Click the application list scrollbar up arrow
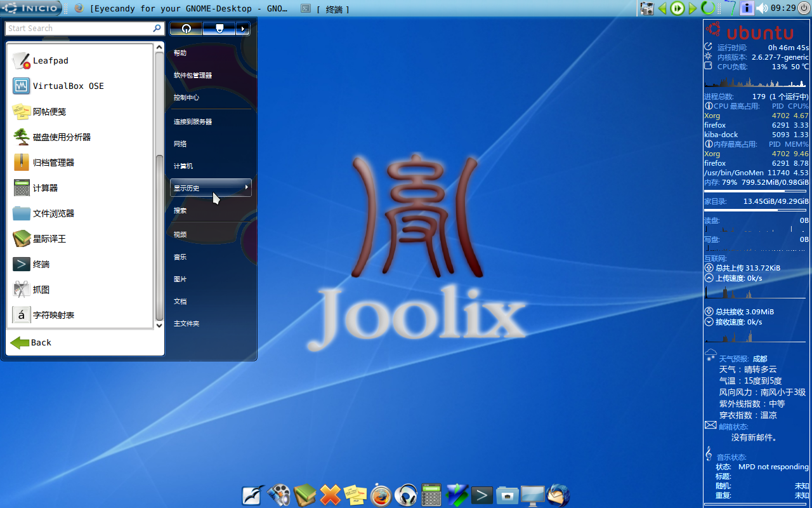This screenshot has width=812, height=508. [x=159, y=46]
